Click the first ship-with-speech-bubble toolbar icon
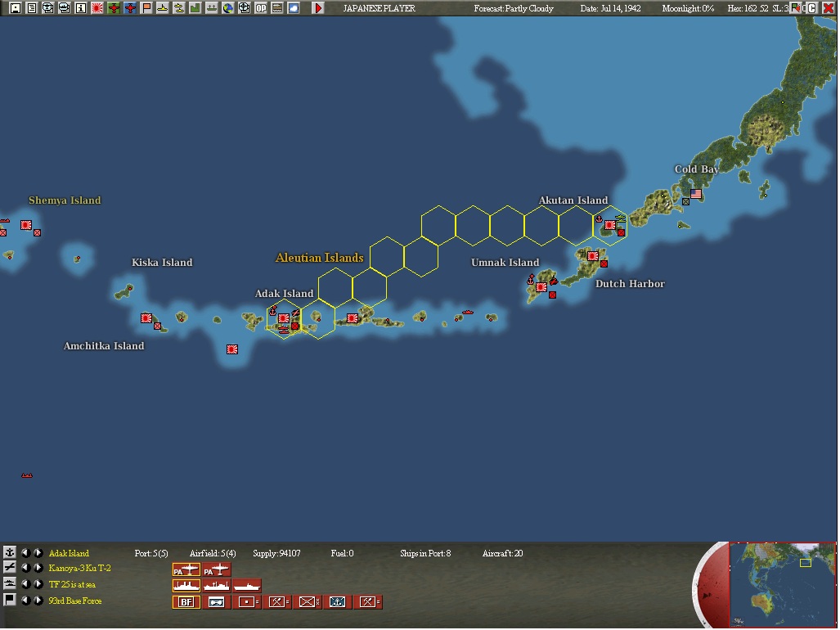 (x=48, y=8)
